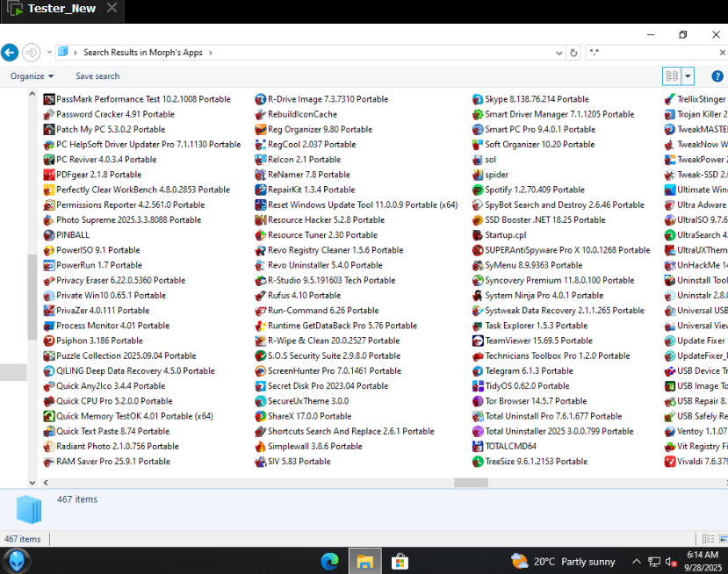Click the TOTALCMD64 icon
The width and height of the screenshot is (728, 574).
coord(478,447)
